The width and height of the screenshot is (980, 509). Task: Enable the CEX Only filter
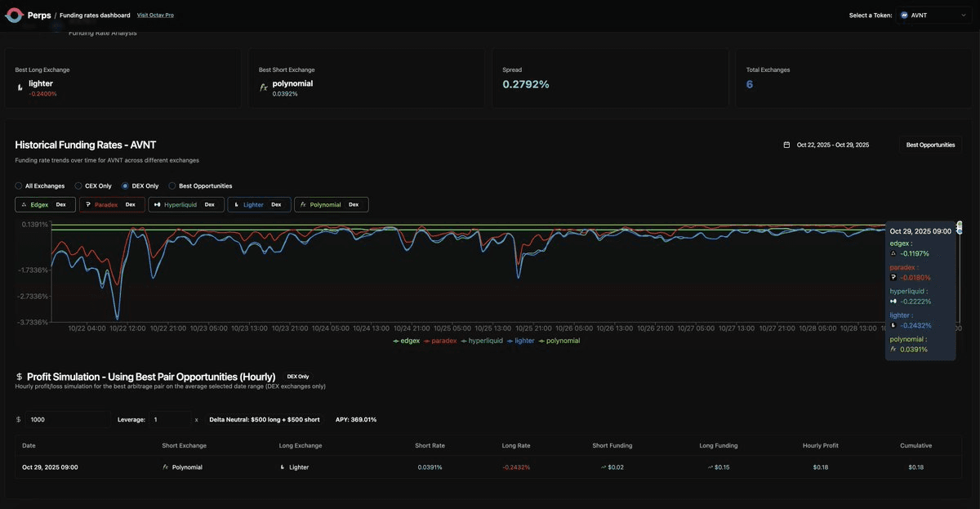(x=77, y=185)
